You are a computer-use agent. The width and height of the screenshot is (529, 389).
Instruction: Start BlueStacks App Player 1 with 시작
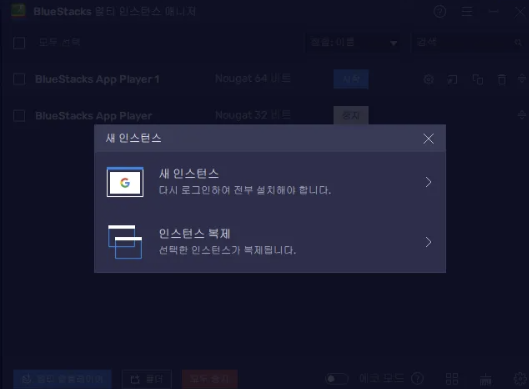(351, 79)
